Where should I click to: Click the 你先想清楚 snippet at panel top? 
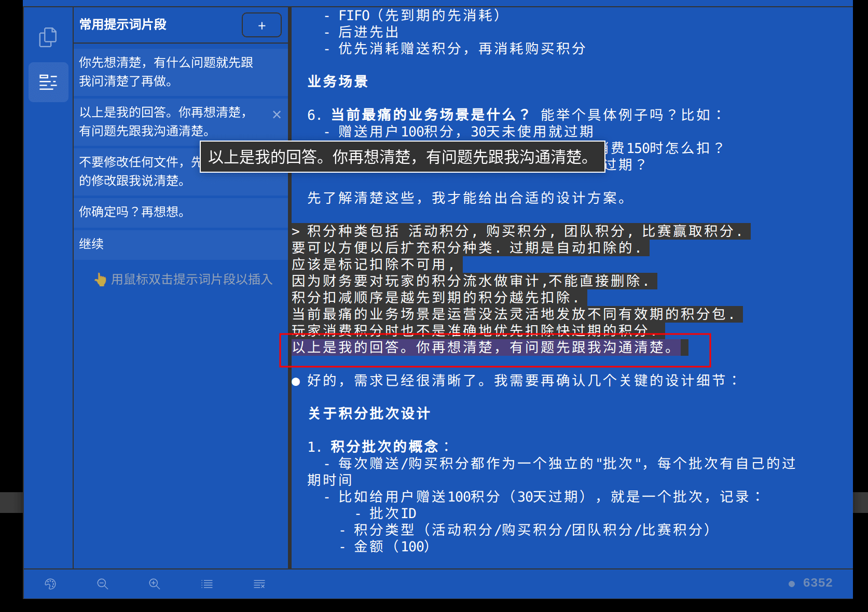(166, 72)
